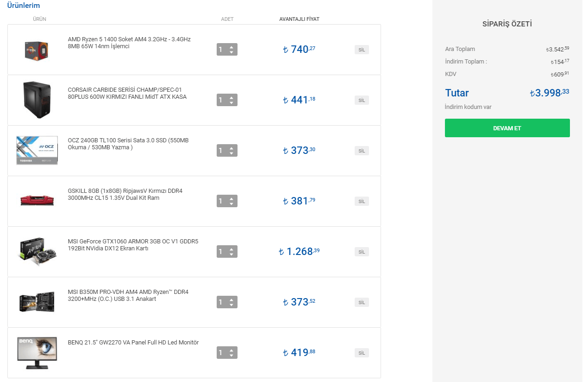Click the 'İndirim kodum var' link

[468, 107]
